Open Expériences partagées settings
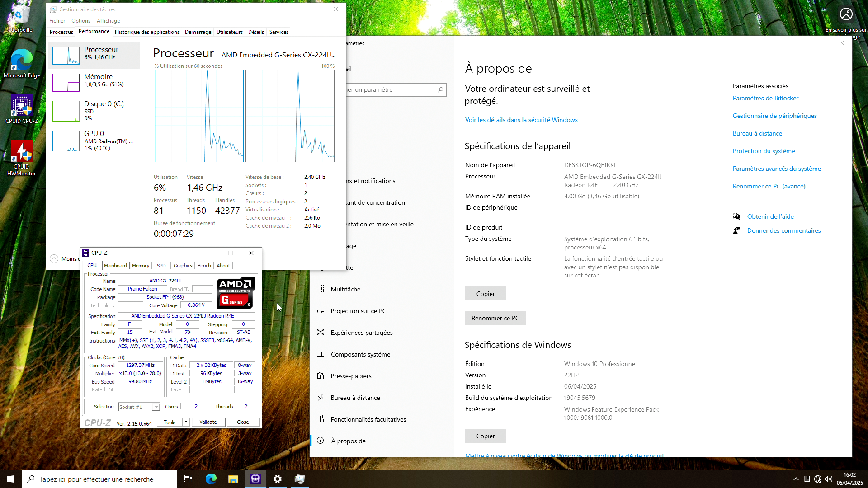 (362, 333)
